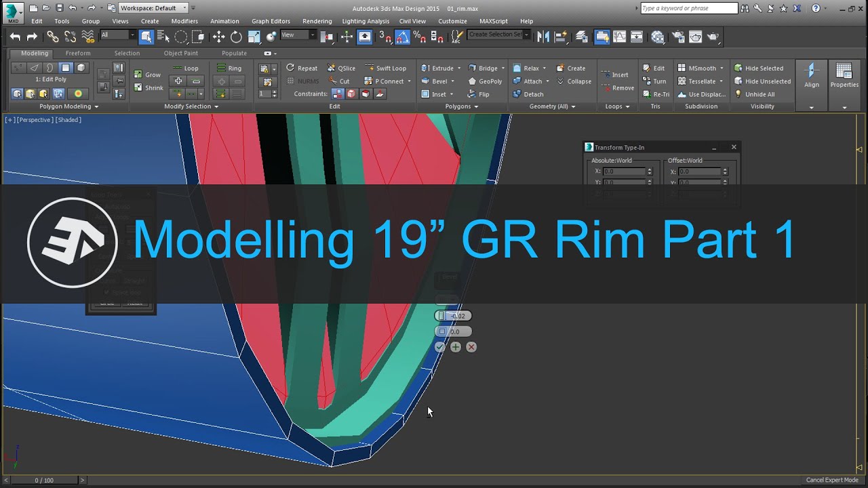Click the Open File quick access icon
This screenshot has width=868, height=488.
46,8
